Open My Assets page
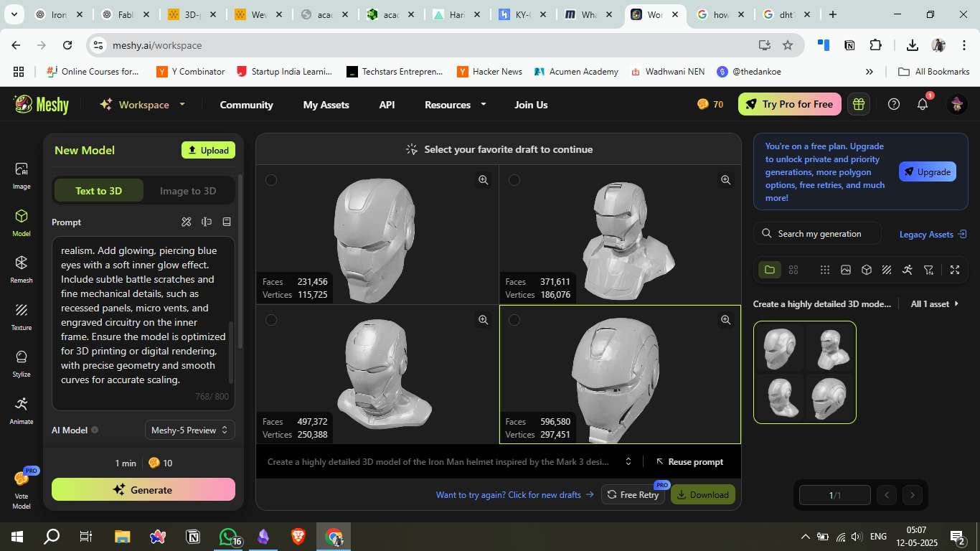This screenshot has height=551, width=980. coord(326,105)
